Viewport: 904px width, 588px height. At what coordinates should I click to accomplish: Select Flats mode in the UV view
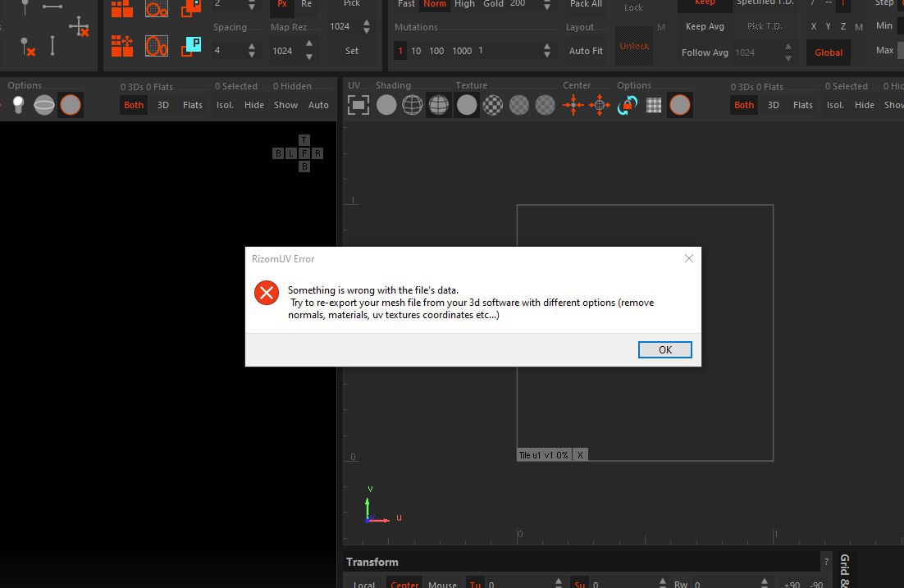pos(802,105)
